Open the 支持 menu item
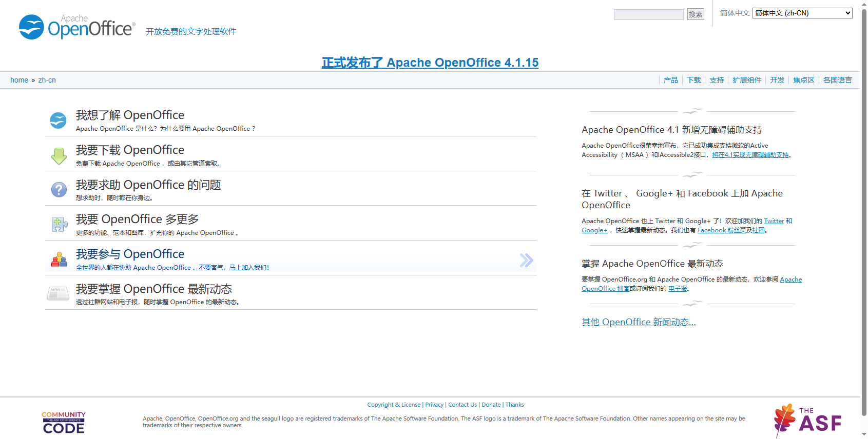Viewport: 868px width, 439px height. click(717, 80)
